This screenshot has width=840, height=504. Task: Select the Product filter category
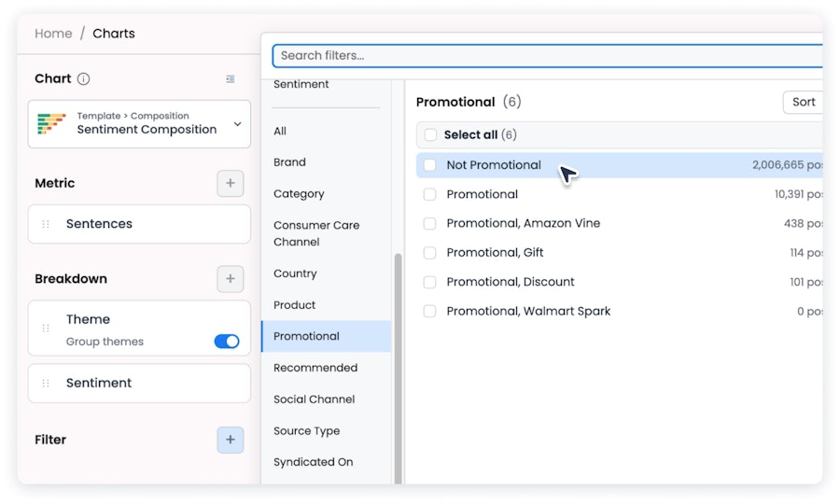point(294,305)
